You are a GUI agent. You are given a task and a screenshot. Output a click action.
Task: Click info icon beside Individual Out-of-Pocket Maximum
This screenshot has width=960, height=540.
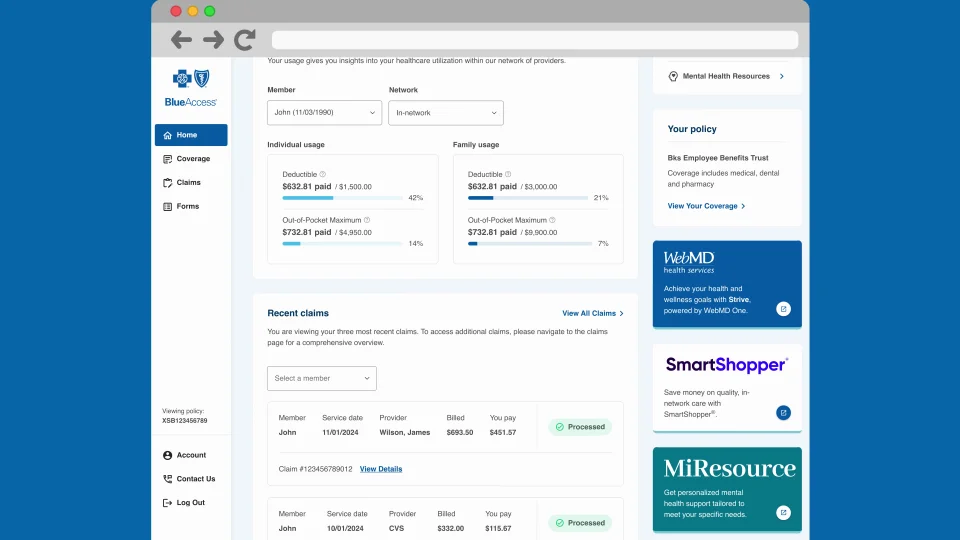tap(367, 220)
